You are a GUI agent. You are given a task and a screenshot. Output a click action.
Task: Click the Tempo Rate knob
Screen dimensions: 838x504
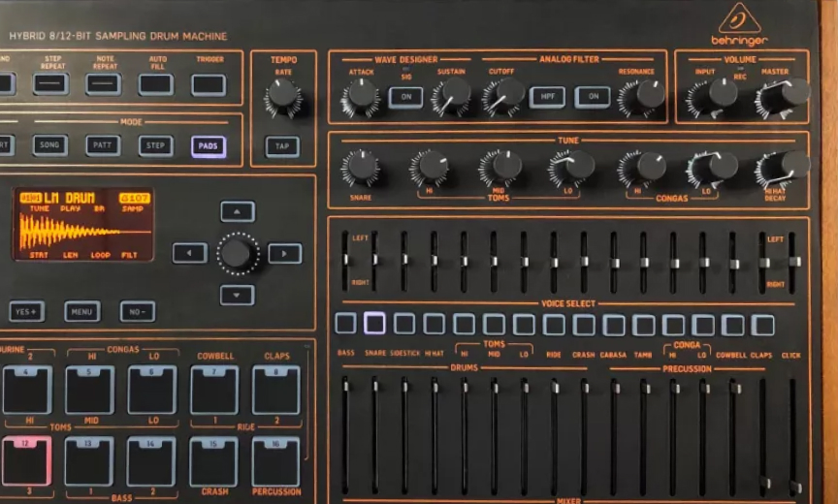pyautogui.click(x=282, y=94)
